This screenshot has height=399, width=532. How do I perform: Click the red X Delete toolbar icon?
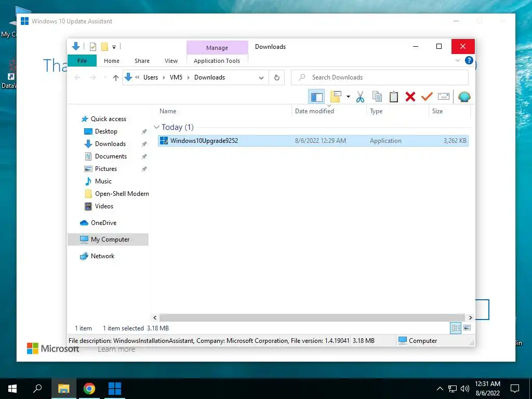click(x=410, y=97)
